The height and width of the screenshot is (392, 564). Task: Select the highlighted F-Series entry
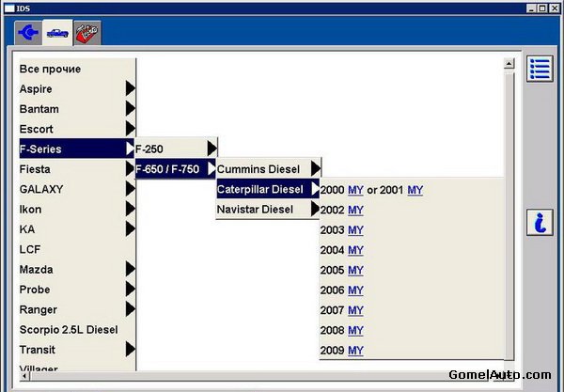[x=77, y=149]
